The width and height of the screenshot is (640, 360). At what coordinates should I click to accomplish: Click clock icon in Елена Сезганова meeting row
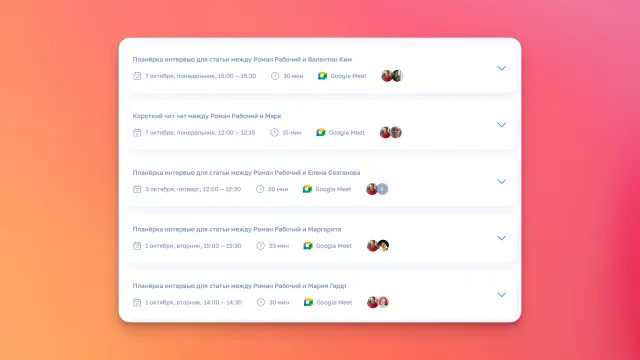[260, 189]
